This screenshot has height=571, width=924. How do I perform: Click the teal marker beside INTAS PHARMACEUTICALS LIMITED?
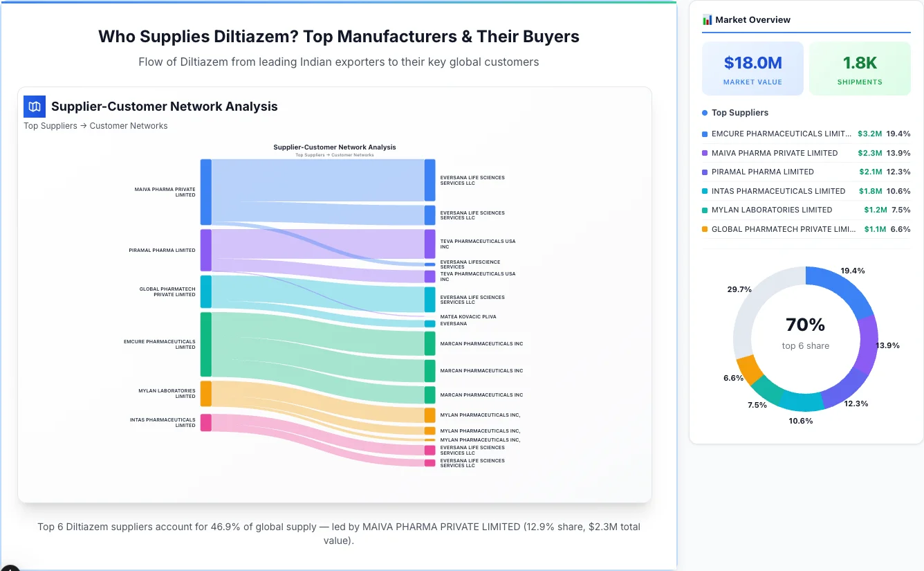pyautogui.click(x=705, y=191)
